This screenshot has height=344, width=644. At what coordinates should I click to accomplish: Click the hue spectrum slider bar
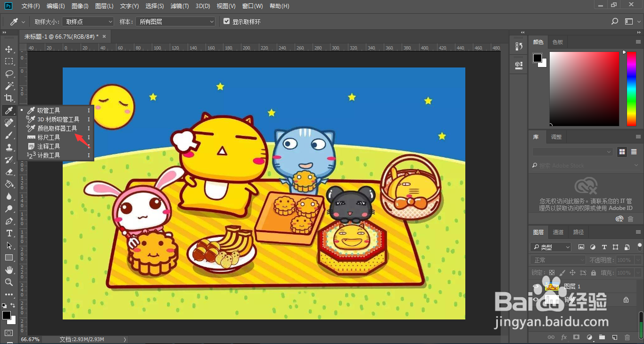(x=631, y=89)
